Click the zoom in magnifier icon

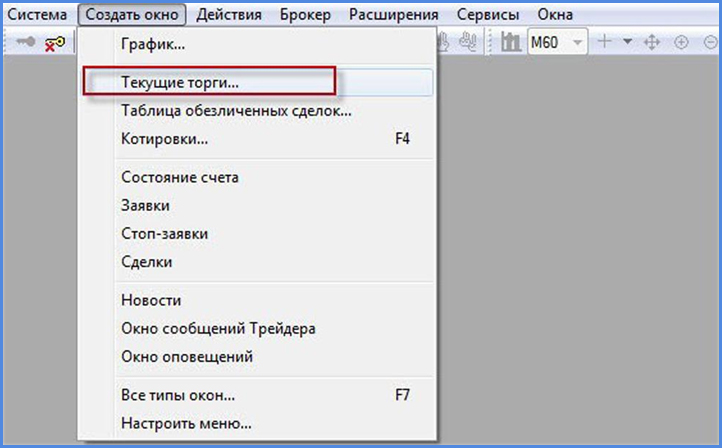click(x=682, y=43)
